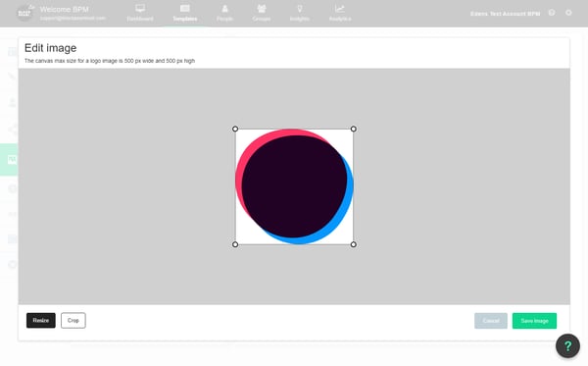Click the Resize button

tap(41, 320)
